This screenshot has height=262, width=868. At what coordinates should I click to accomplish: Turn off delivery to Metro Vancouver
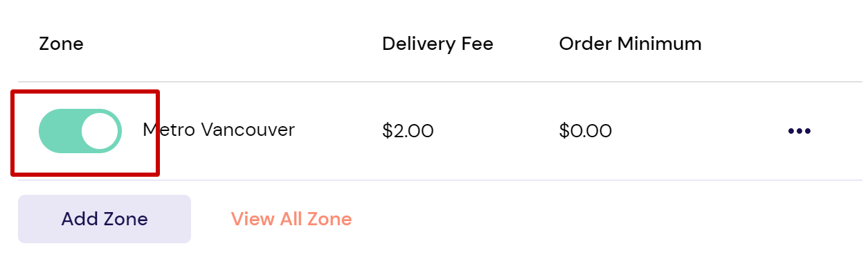80,131
